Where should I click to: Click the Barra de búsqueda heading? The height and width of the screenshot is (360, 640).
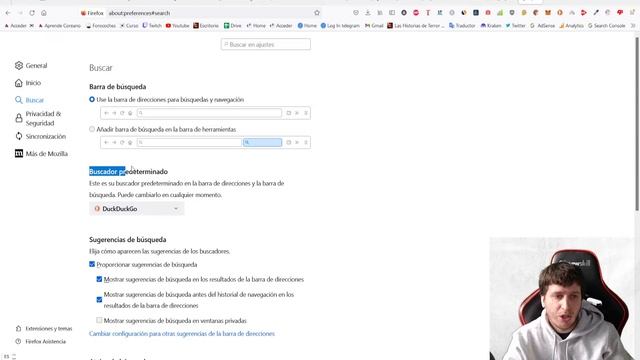(118, 87)
